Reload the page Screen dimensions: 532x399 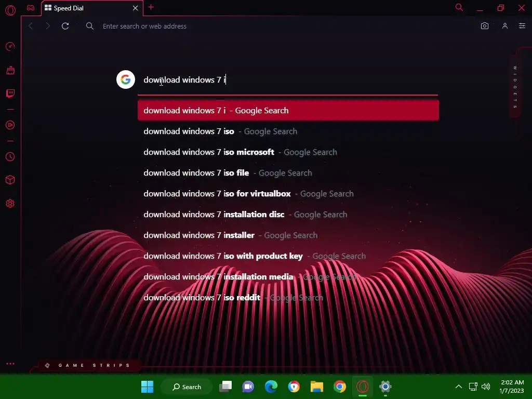[x=65, y=26]
